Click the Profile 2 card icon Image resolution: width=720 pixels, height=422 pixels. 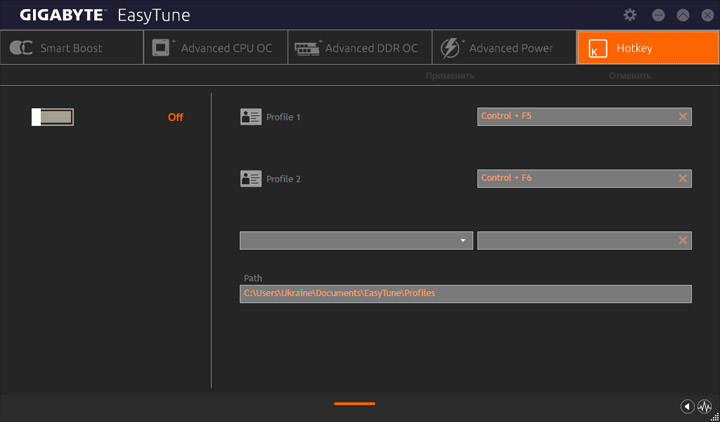click(251, 179)
